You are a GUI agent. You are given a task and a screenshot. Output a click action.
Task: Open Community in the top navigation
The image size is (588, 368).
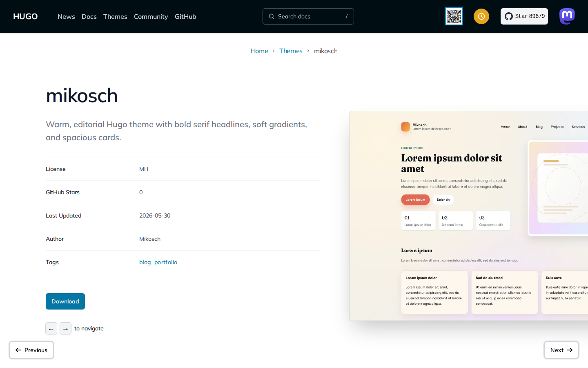(151, 16)
